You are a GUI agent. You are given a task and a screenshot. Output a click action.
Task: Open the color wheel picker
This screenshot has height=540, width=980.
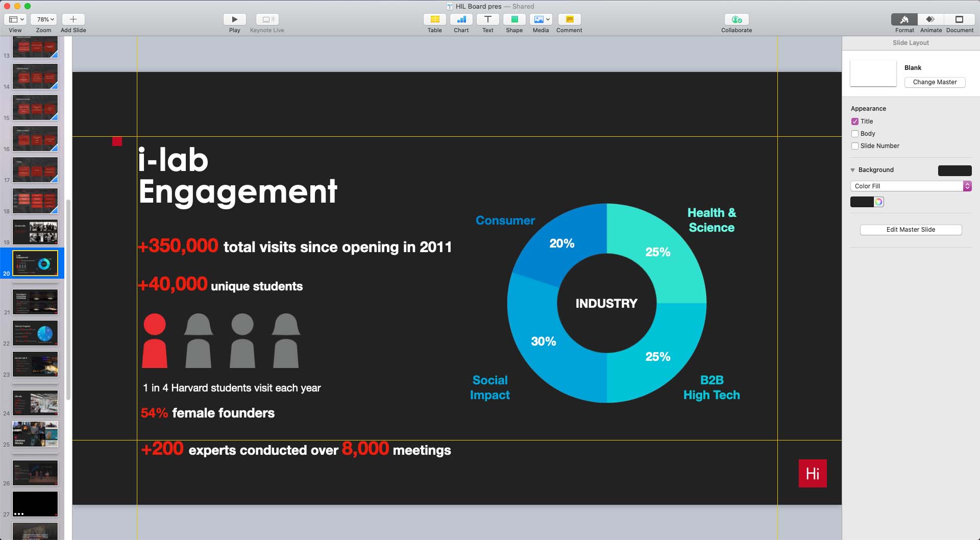(x=878, y=202)
